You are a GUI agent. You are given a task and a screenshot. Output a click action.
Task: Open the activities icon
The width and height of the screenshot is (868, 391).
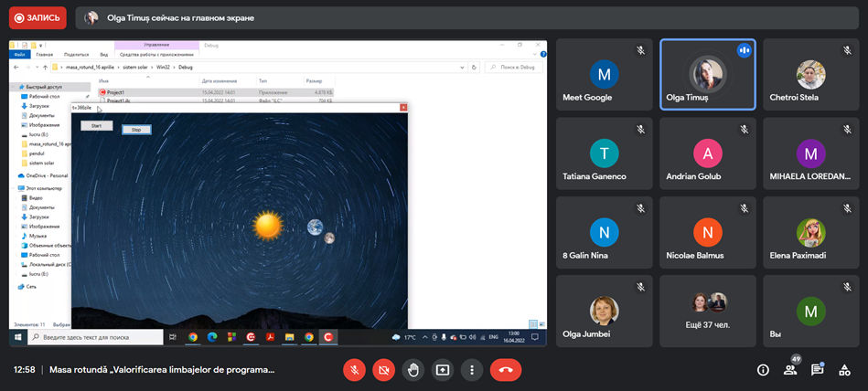pos(845,370)
